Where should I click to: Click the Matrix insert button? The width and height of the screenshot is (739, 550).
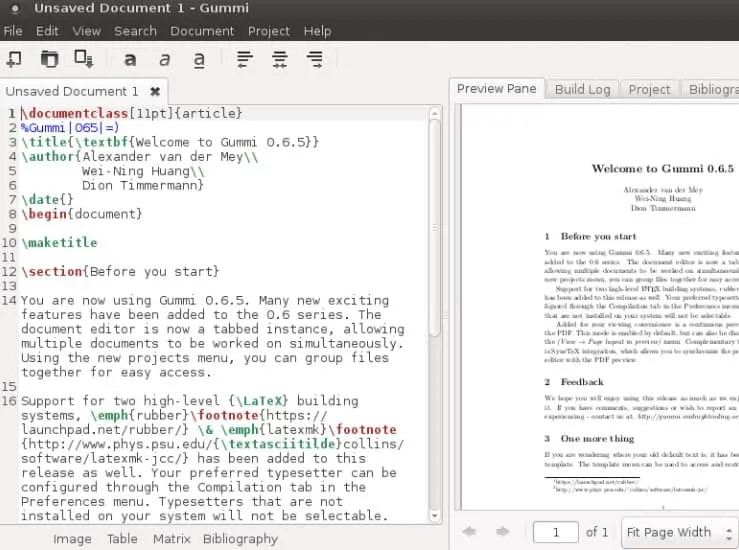(x=172, y=539)
